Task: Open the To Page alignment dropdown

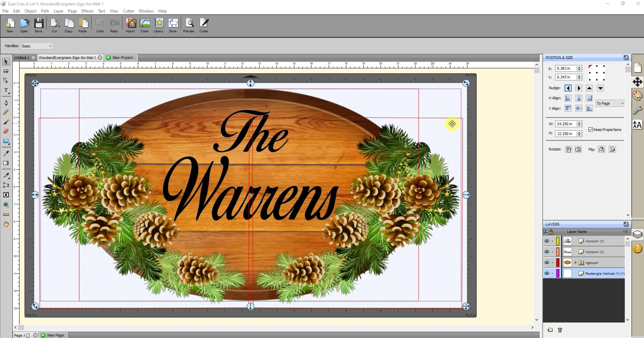Action: tap(610, 103)
